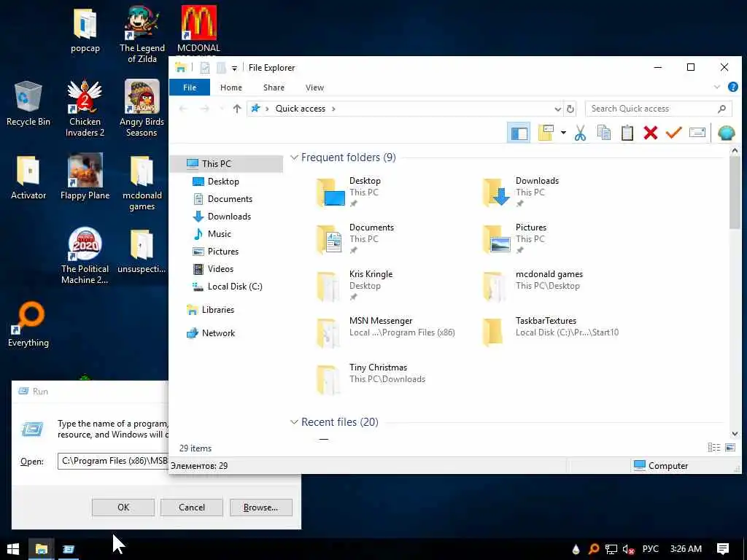Collapse the Recent files group
The image size is (747, 560).
[295, 422]
